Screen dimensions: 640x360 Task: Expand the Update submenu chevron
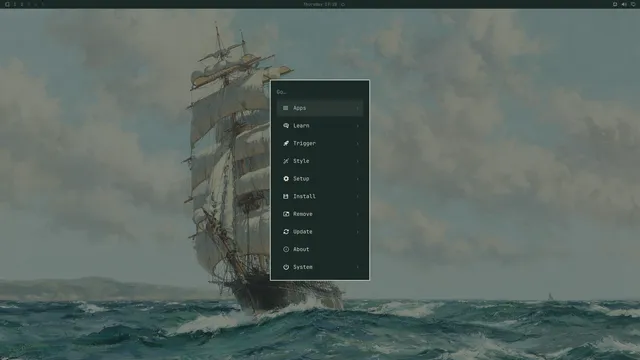pyautogui.click(x=358, y=231)
